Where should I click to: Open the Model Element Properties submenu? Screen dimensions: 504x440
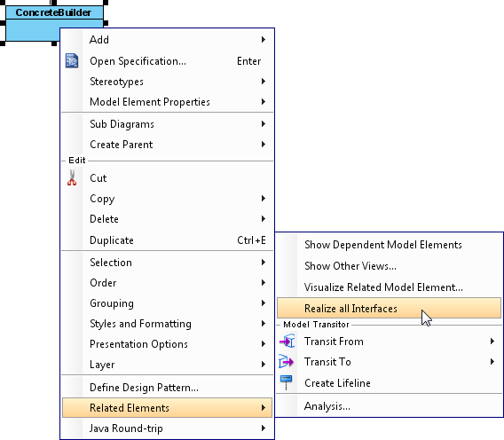coord(167,102)
